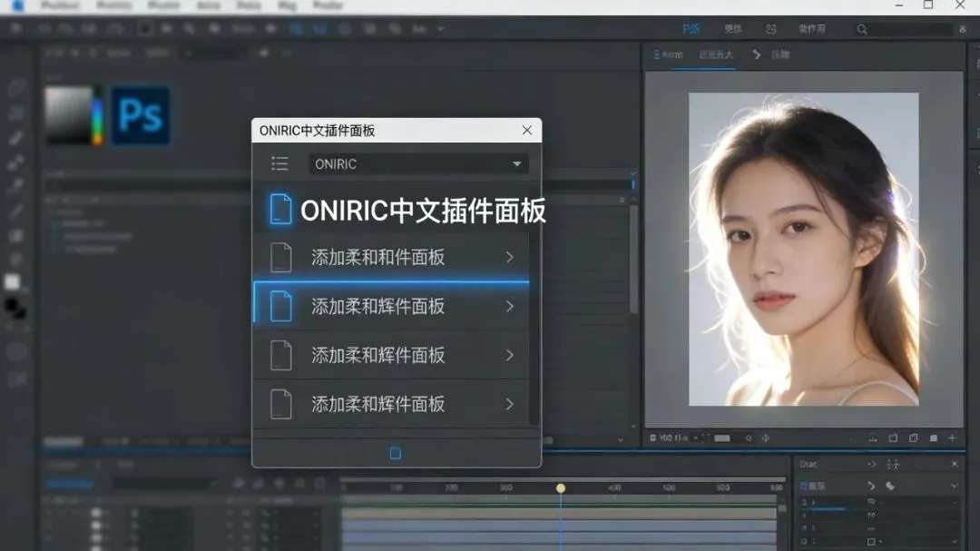Click the Ps Photoshop logo thumbnail
This screenshot has width=980, height=551.
coord(141,115)
